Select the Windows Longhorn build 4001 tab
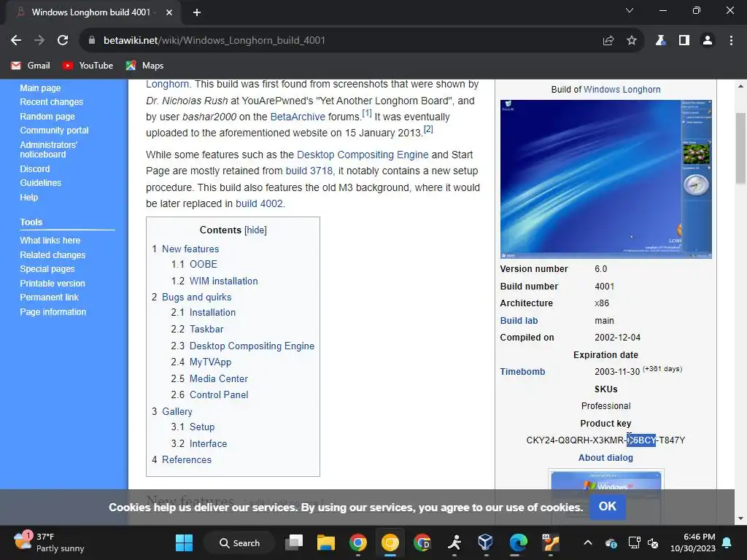Screen dimensions: 747x560 pyautogui.click(x=90, y=12)
